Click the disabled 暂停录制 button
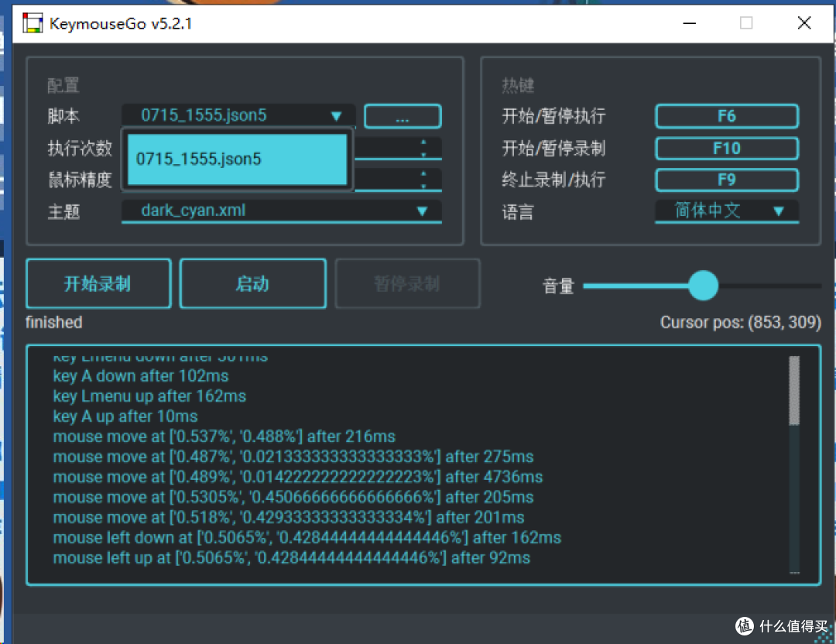 (407, 283)
